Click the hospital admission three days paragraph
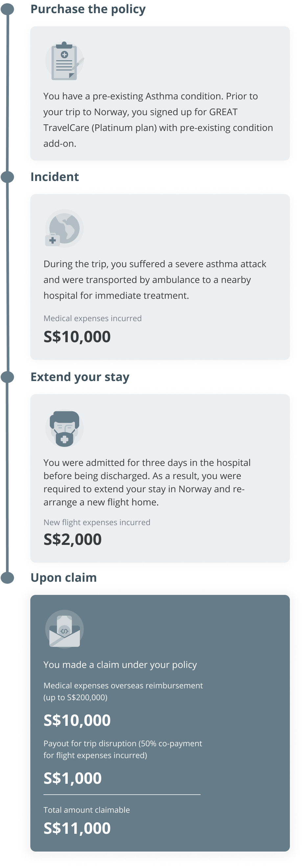Image resolution: width=305 pixels, height=868 pixels. pos(147,482)
